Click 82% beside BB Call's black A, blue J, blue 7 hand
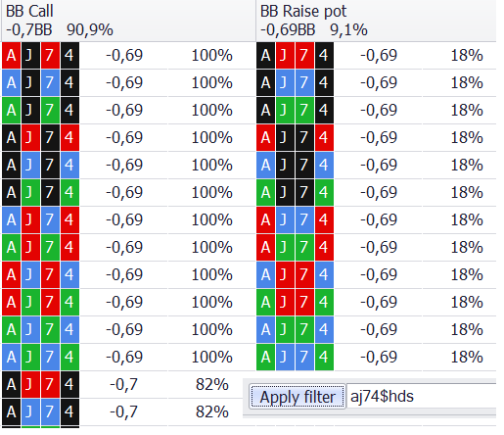This screenshot has width=504, height=435. pyautogui.click(x=211, y=411)
